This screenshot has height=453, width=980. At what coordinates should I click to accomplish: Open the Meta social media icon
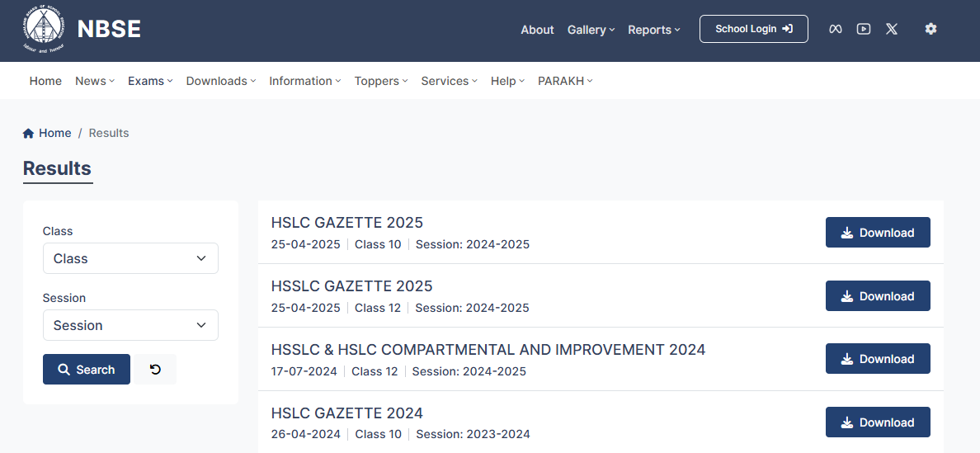[836, 29]
